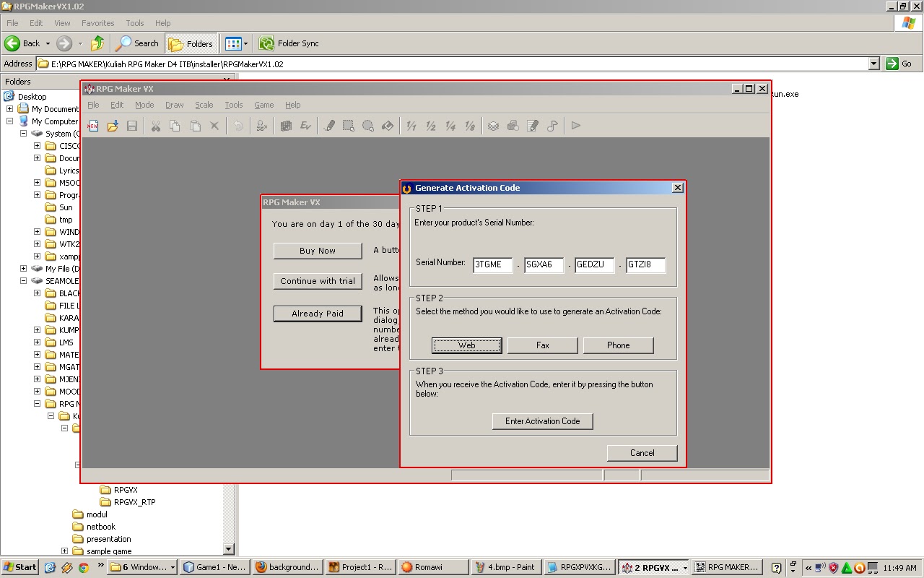Click the Paste clipboard icon in RPG Maker
This screenshot has height=578, width=924.
(195, 126)
